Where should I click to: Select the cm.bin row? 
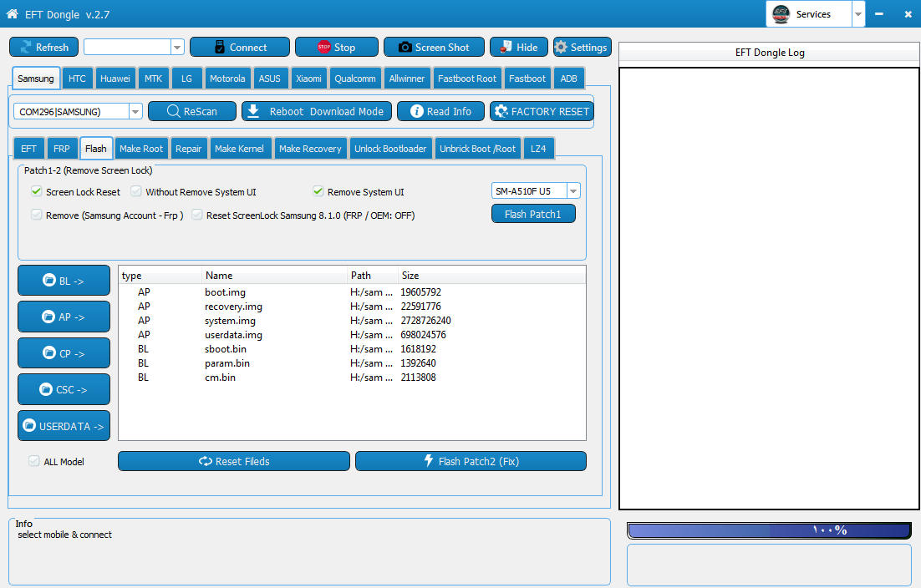click(352, 378)
